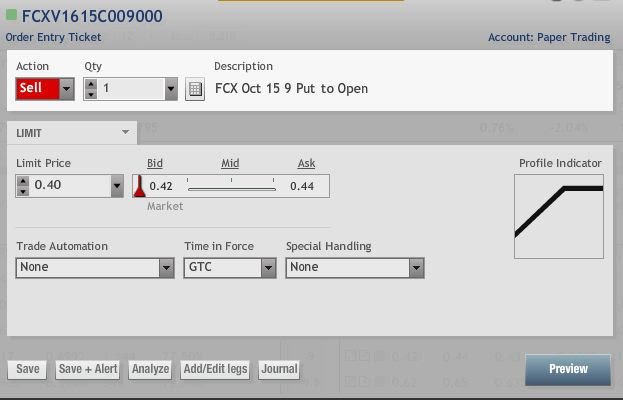Screen dimensions: 623x400
Task: Click the Preview button
Action: tap(568, 369)
